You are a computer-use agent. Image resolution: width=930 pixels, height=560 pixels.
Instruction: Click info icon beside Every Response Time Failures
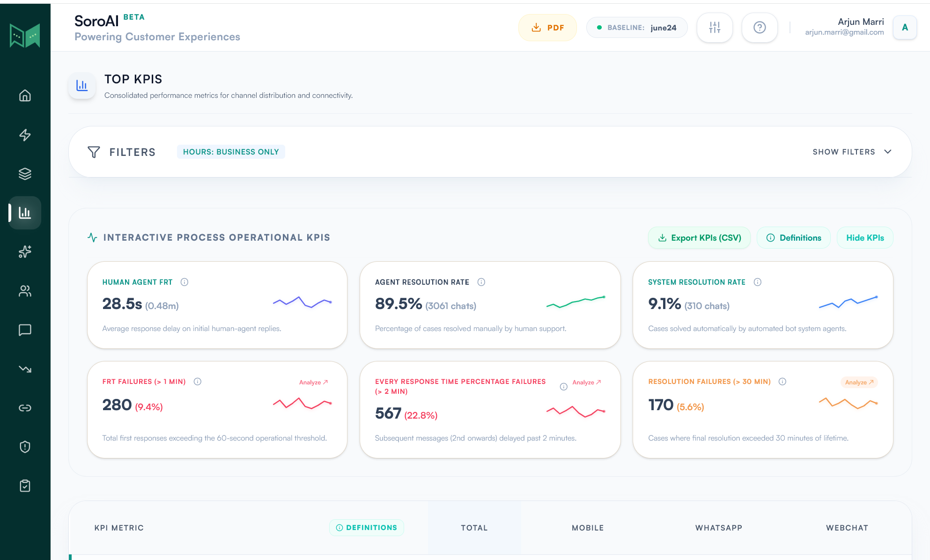point(564,387)
